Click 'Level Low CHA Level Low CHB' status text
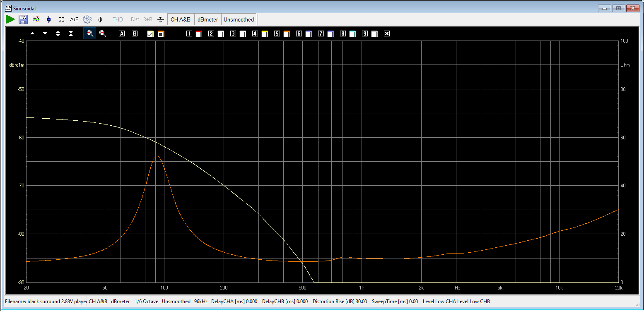Viewport: 644px width, 311px height. pos(456,301)
